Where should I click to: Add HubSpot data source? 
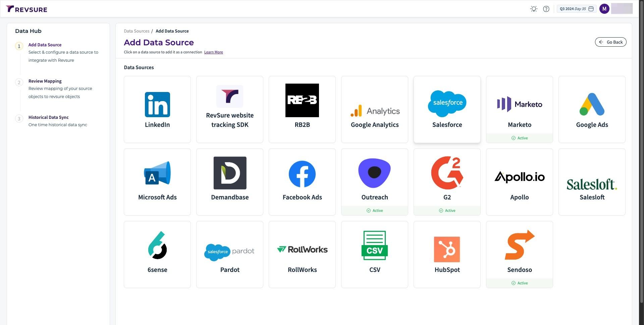click(x=447, y=254)
